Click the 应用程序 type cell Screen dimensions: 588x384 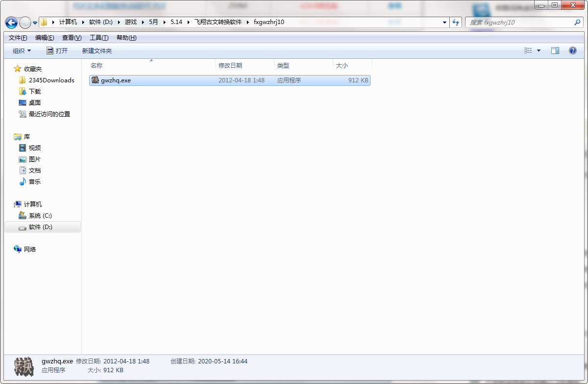point(289,80)
